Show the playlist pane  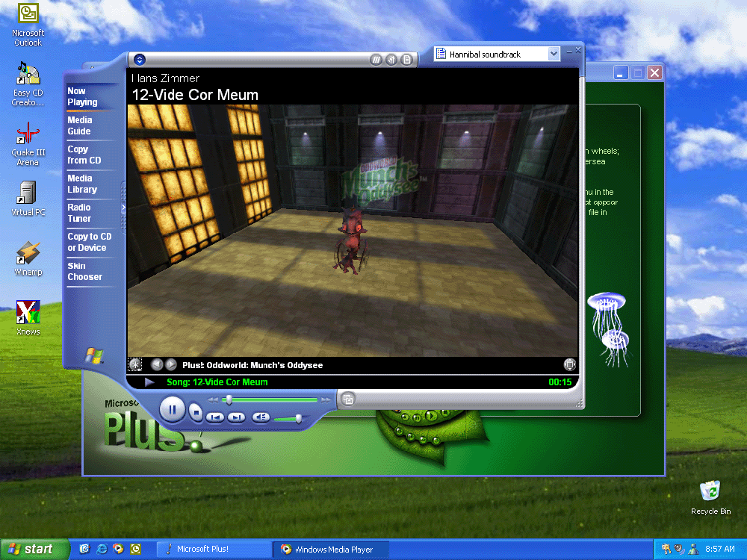coord(406,60)
